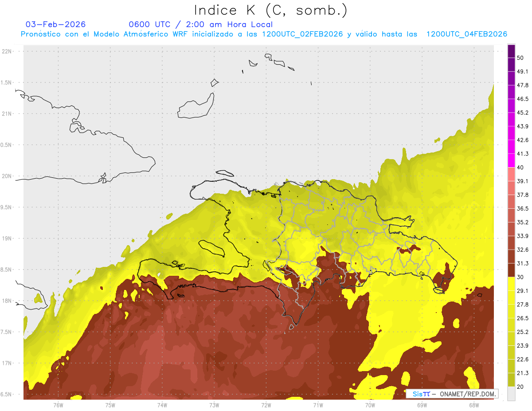Click the colorbar value '42.6'
Image resolution: width=532 pixels, height=411 pixels.
click(522, 140)
